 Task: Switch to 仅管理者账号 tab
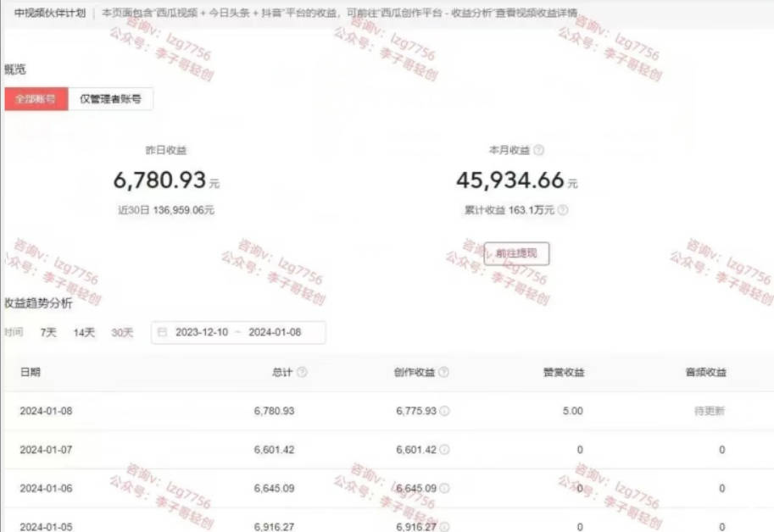point(110,99)
